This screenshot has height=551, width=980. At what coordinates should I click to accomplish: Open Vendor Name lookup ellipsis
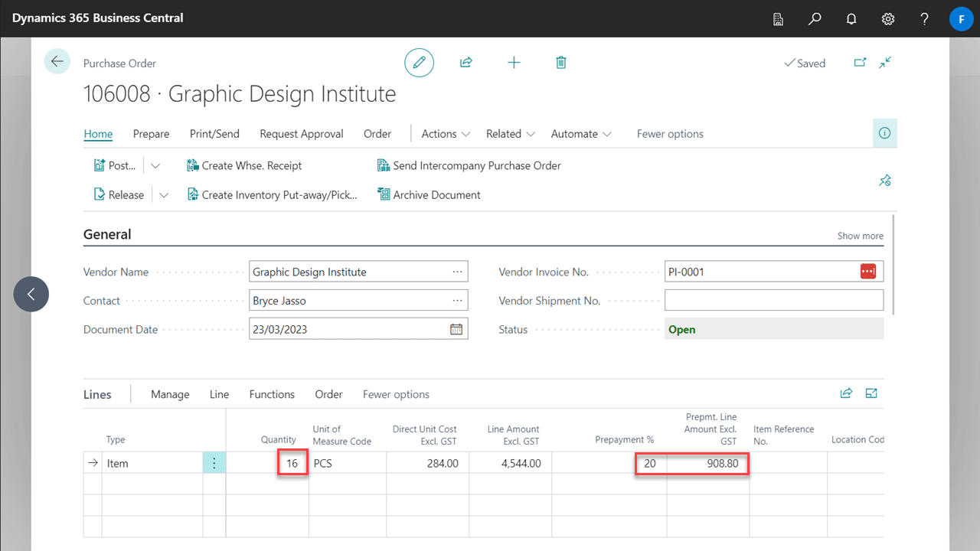[x=457, y=272]
